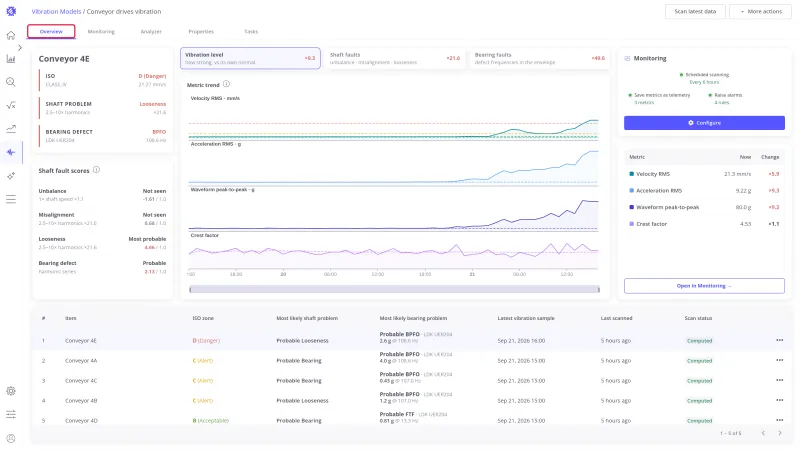This screenshot has width=800, height=450.
Task: Select the Conveyor 4E table row
Action: click(411, 340)
